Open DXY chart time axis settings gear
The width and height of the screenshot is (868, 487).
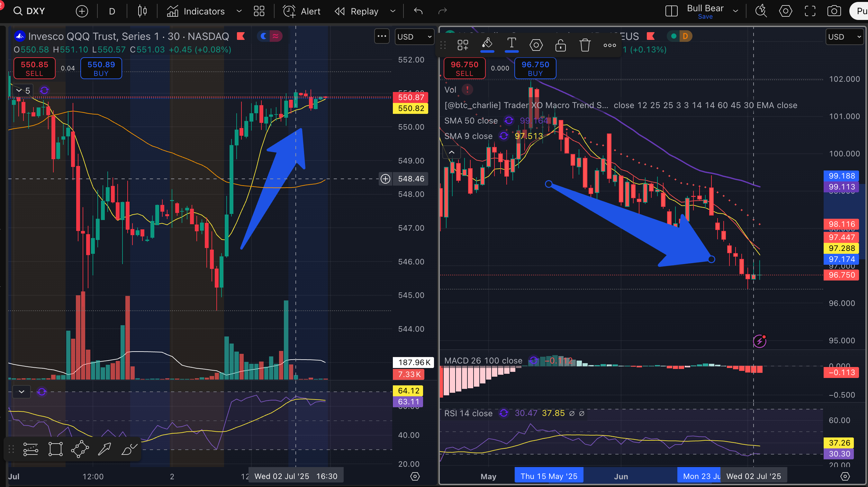845,476
